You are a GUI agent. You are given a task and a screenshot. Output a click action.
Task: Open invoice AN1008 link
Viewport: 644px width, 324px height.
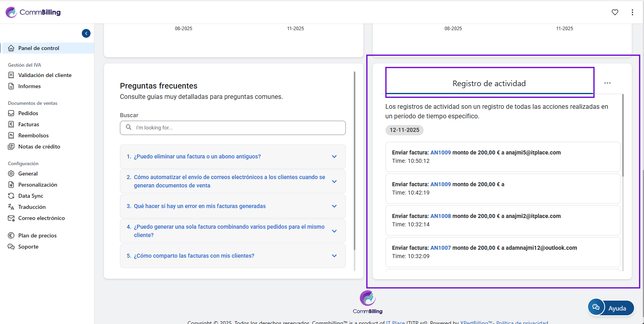(440, 216)
